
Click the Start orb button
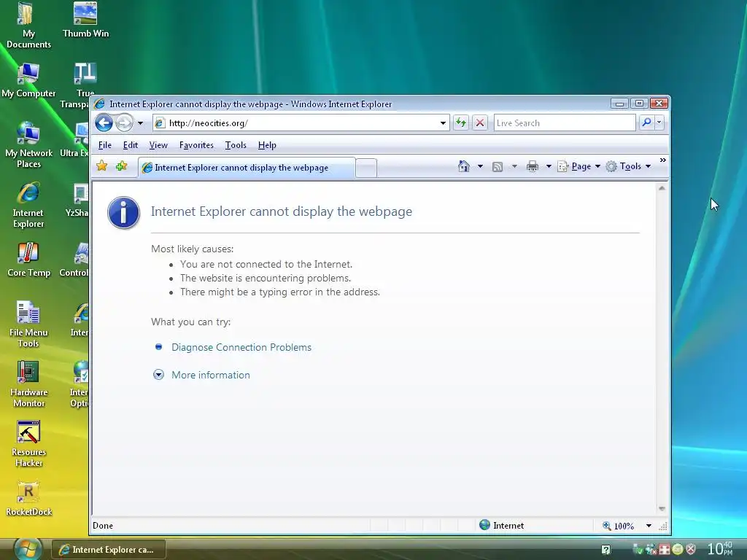tap(28, 549)
